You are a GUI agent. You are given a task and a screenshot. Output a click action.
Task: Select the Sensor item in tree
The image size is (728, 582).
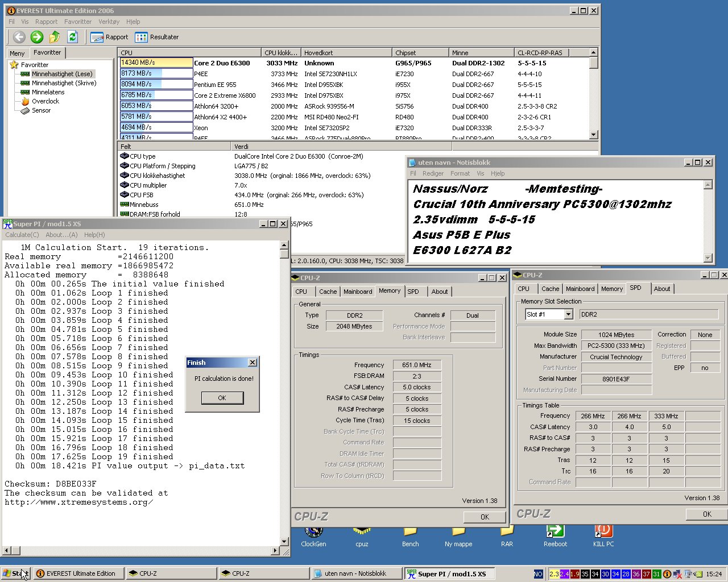(36, 110)
